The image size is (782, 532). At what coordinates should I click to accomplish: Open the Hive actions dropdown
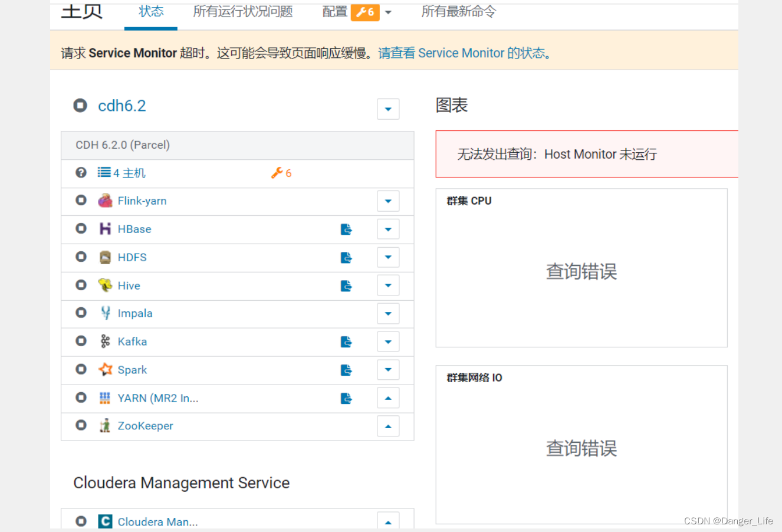click(388, 285)
